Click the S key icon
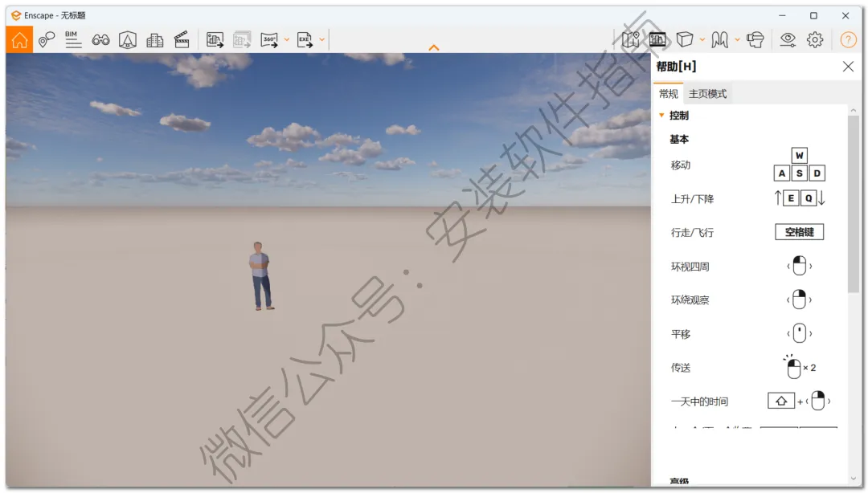Screen dimensions: 868x493 tap(800, 173)
